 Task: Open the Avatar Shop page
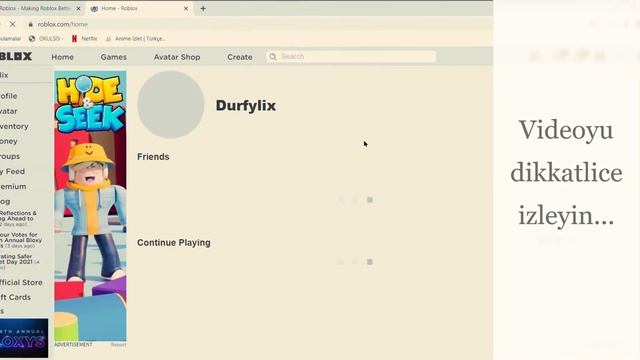(177, 57)
